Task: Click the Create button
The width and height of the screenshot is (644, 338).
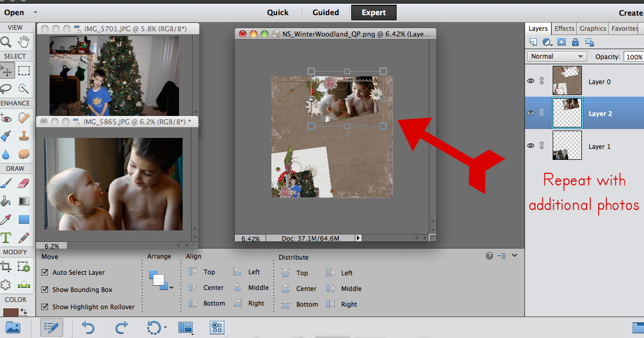Action: [x=630, y=13]
